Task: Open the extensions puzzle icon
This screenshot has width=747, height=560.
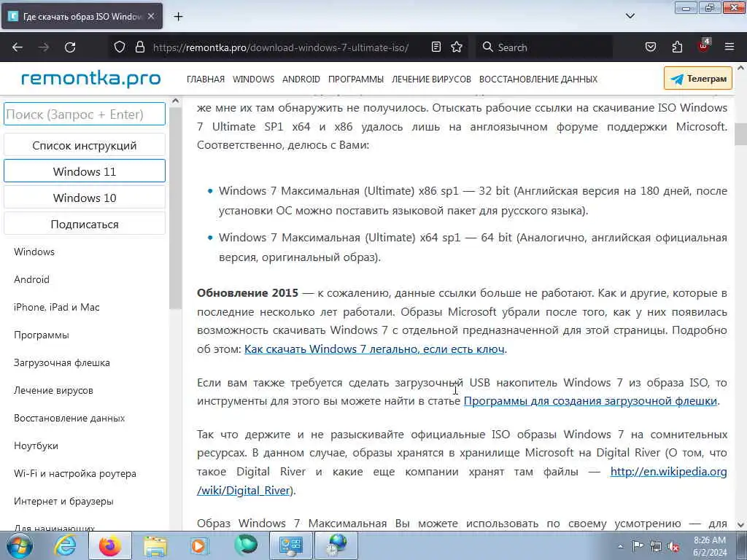Action: [x=677, y=47]
